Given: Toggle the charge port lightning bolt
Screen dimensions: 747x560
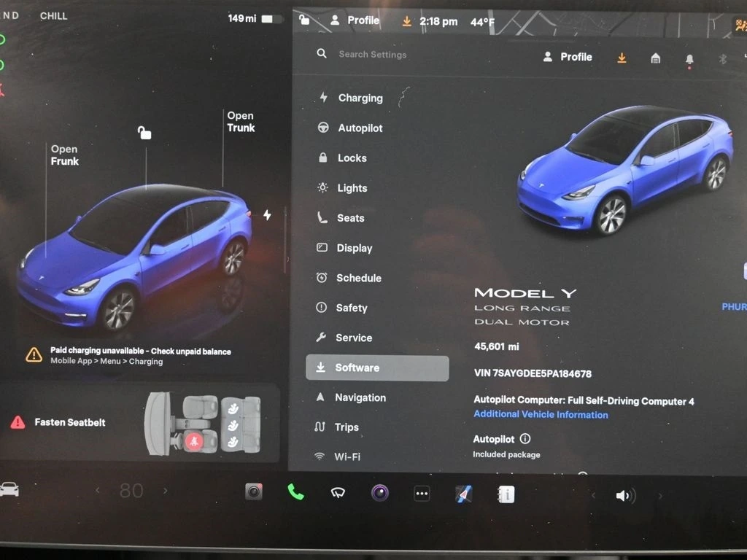Looking at the screenshot, I should click(x=267, y=215).
